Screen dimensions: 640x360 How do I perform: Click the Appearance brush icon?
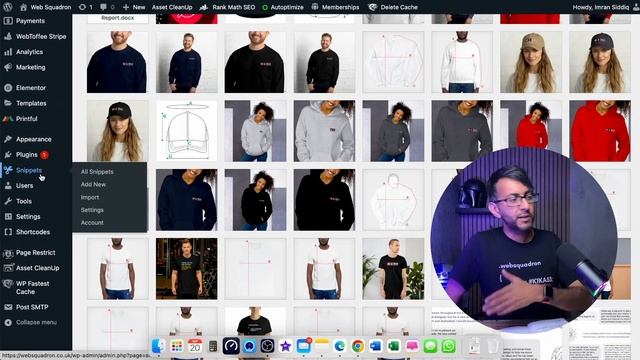pyautogui.click(x=8, y=139)
